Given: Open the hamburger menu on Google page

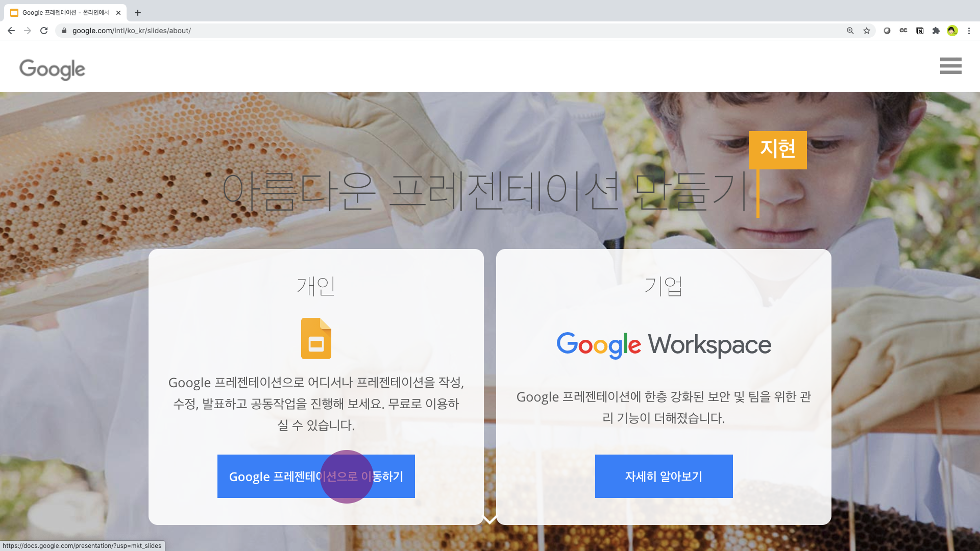Looking at the screenshot, I should [950, 66].
